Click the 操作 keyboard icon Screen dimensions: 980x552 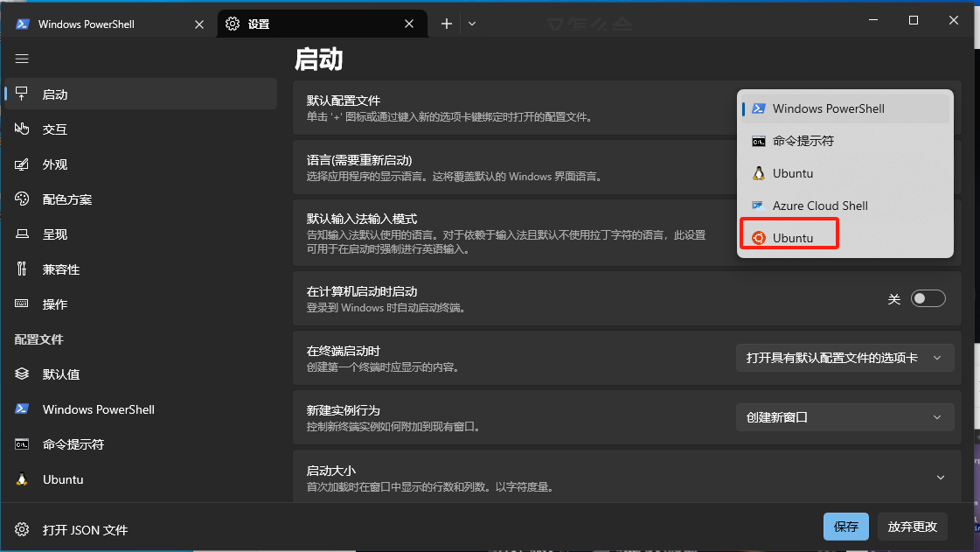pos(22,304)
